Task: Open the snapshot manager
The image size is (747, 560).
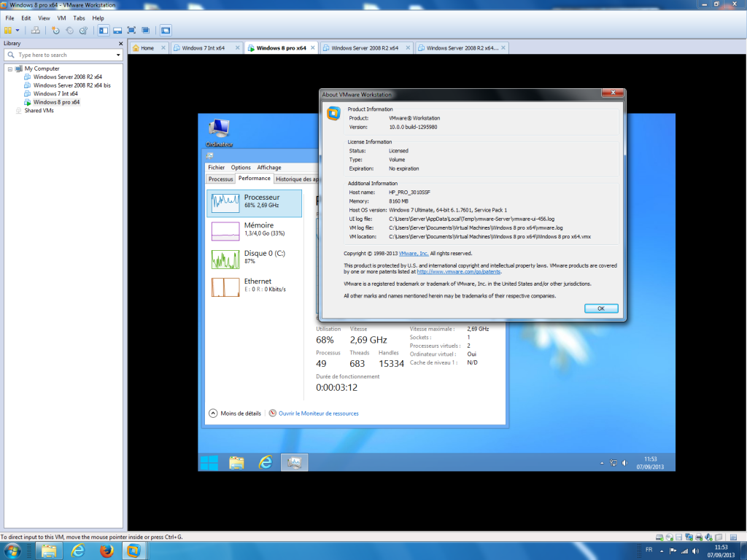Action: tap(83, 31)
